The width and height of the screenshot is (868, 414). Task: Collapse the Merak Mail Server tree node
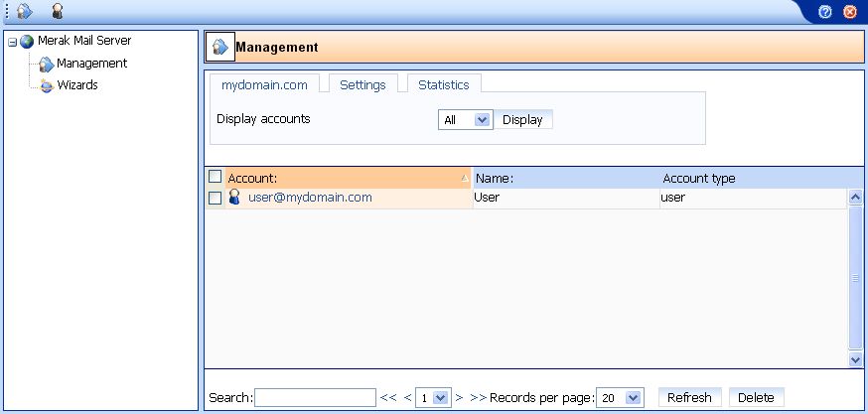(x=12, y=42)
